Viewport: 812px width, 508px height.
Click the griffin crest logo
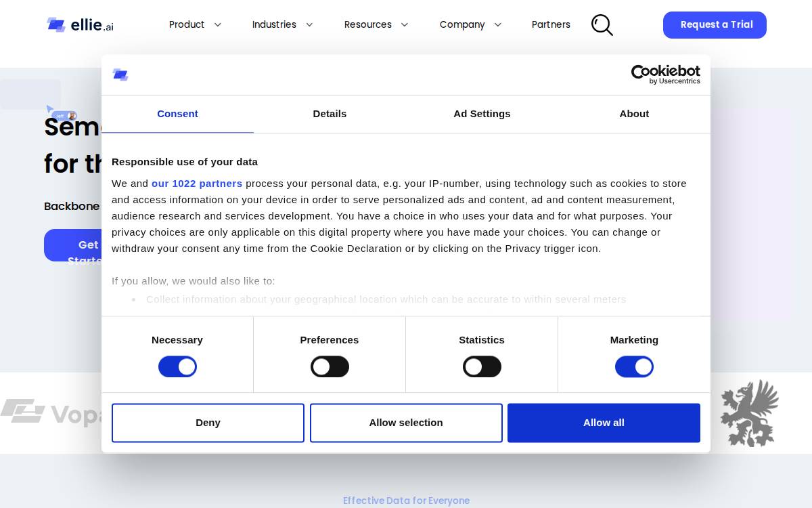[x=749, y=413]
